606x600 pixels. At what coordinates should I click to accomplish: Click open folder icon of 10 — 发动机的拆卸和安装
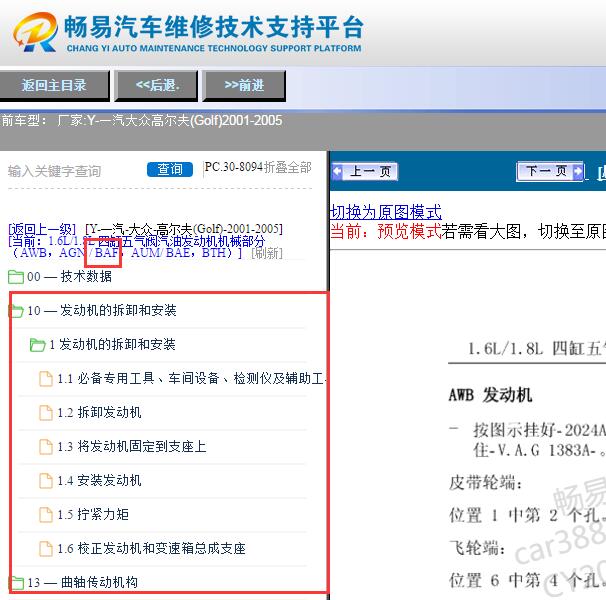click(15, 310)
